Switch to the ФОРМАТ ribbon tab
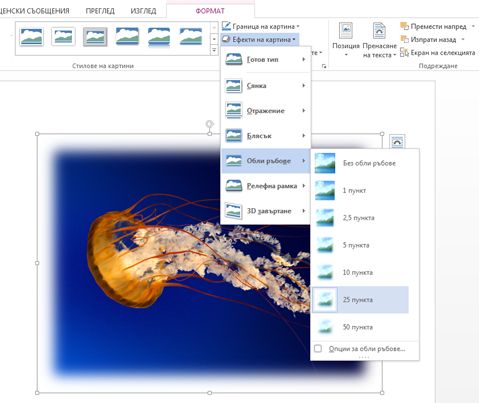This screenshot has width=479, height=403. click(x=210, y=11)
